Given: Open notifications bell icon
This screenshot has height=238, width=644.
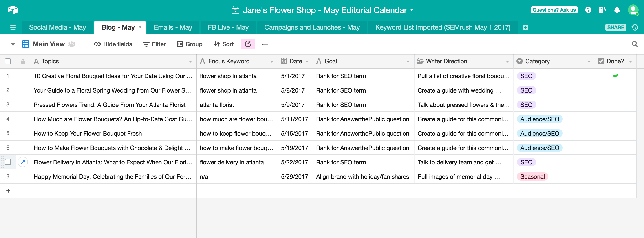Looking at the screenshot, I should pos(617,10).
